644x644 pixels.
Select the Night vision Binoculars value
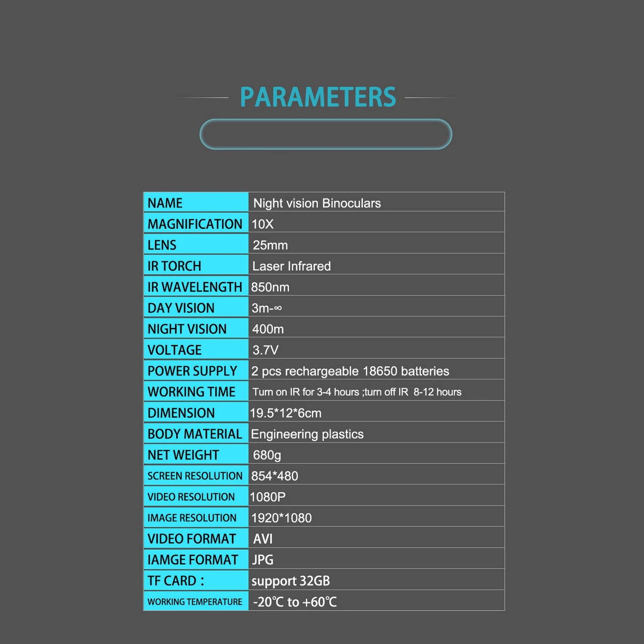click(317, 203)
